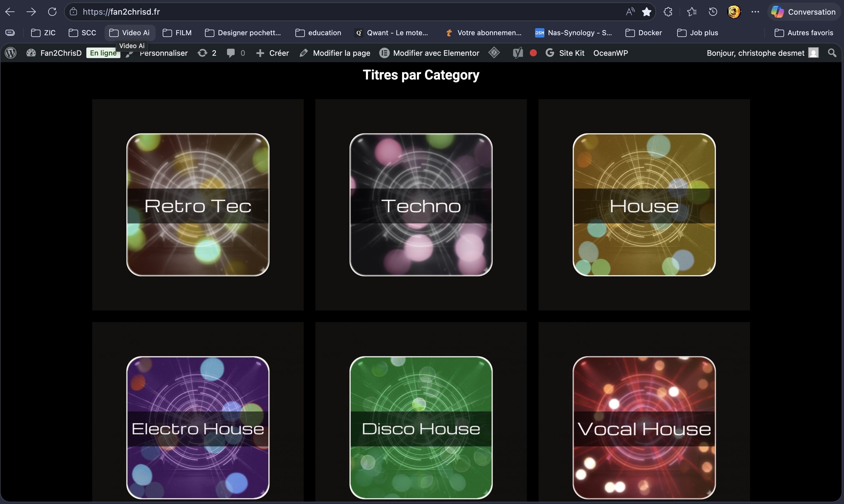Screen dimensions: 844x504
Task: Open the browser extensions puzzle icon
Action: coord(668,12)
